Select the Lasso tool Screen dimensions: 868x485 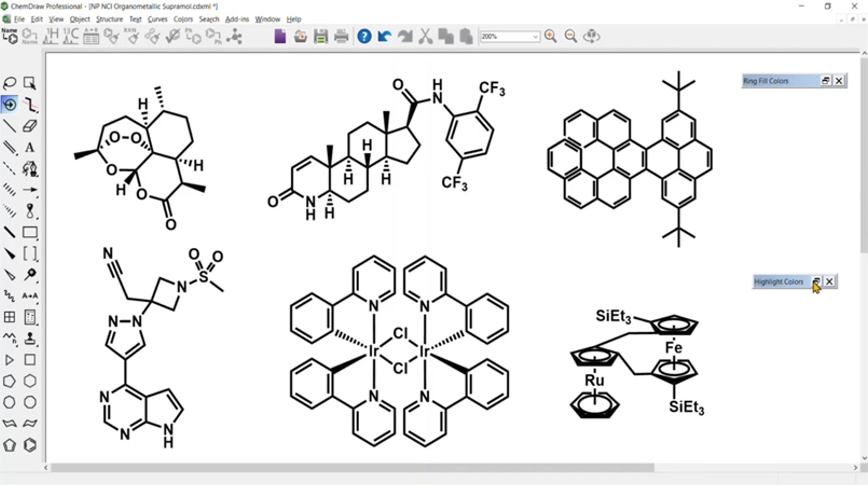9,83
